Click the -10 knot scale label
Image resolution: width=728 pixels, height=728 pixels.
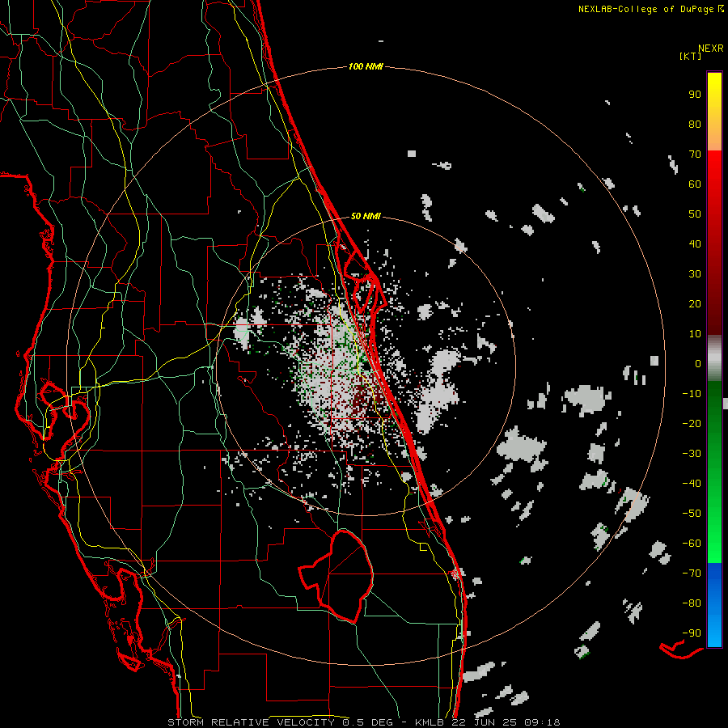coord(692,394)
